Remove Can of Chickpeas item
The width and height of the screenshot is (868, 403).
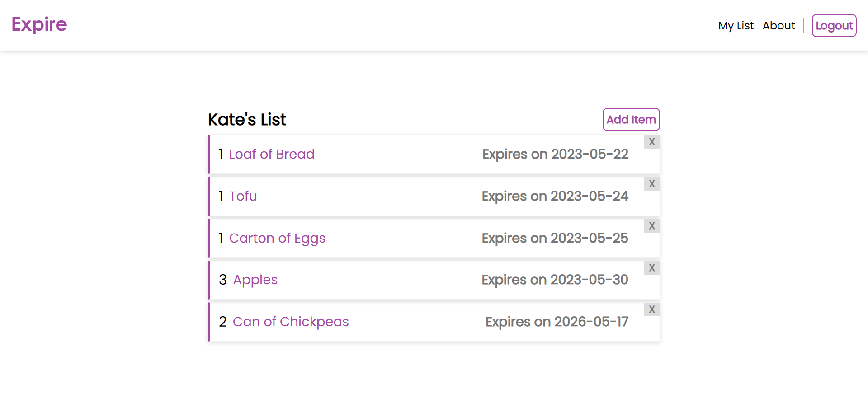[651, 309]
